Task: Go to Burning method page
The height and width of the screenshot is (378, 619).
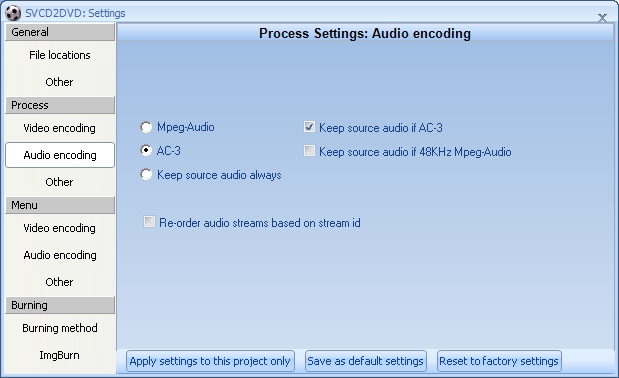Action: click(x=60, y=328)
